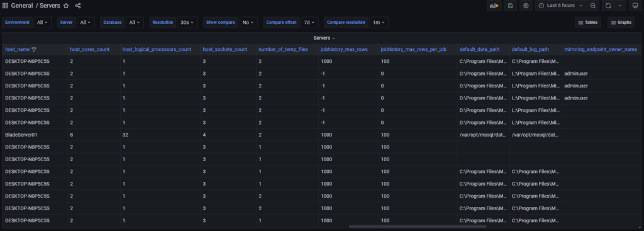Expand the Servers panel title menu
644x231 pixels.
coord(324,38)
